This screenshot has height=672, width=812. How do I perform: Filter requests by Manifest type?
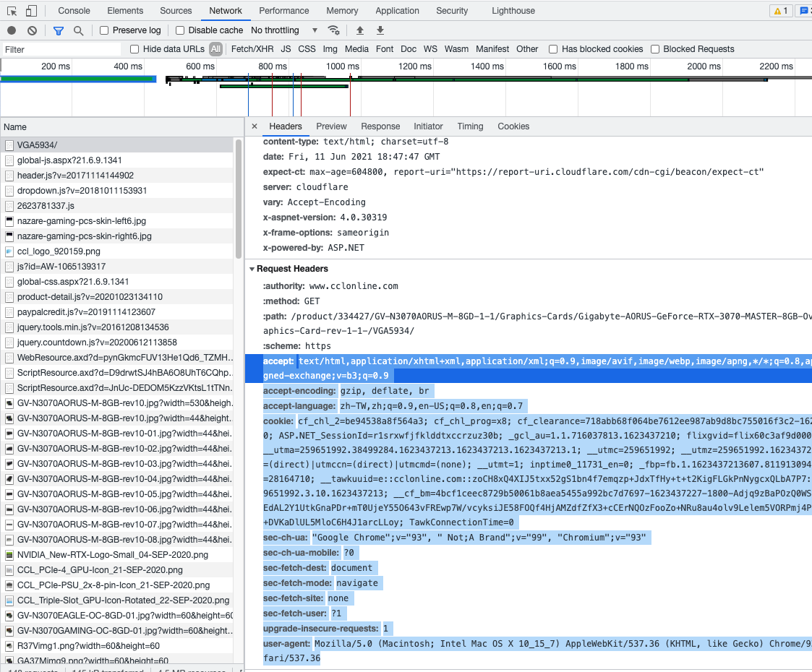(492, 49)
